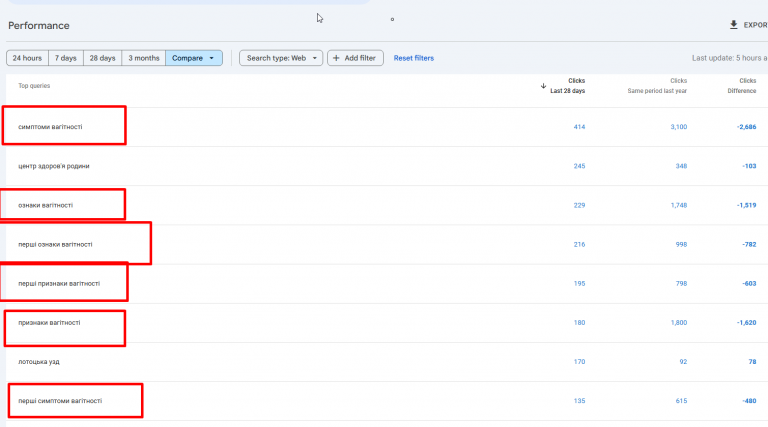
Task: Click the query перші ознаки вагітності
Action: (x=55, y=244)
